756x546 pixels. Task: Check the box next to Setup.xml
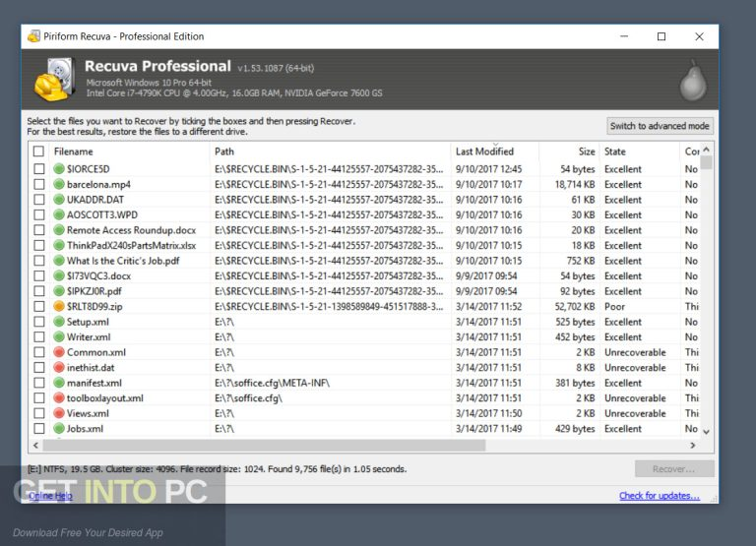(x=38, y=322)
